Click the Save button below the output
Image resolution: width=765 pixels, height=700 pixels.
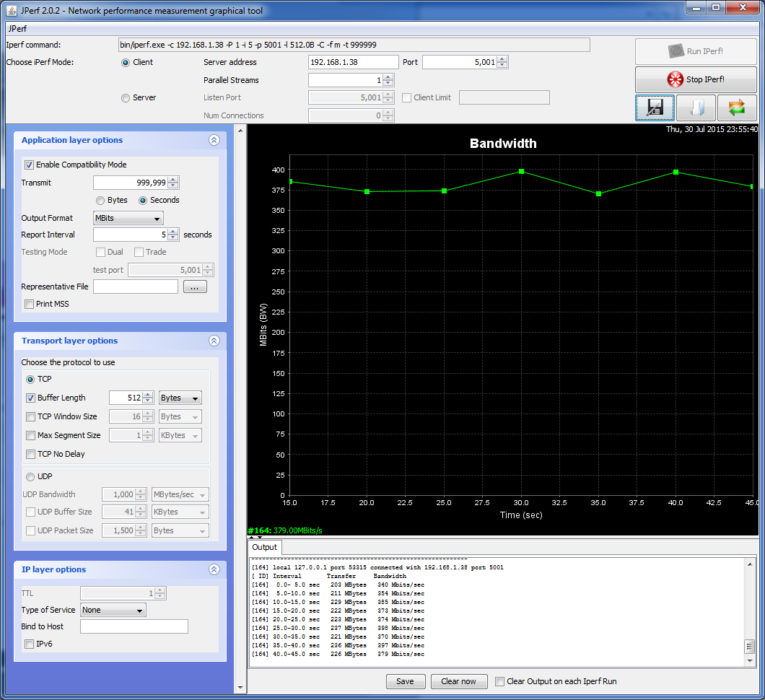(x=405, y=681)
